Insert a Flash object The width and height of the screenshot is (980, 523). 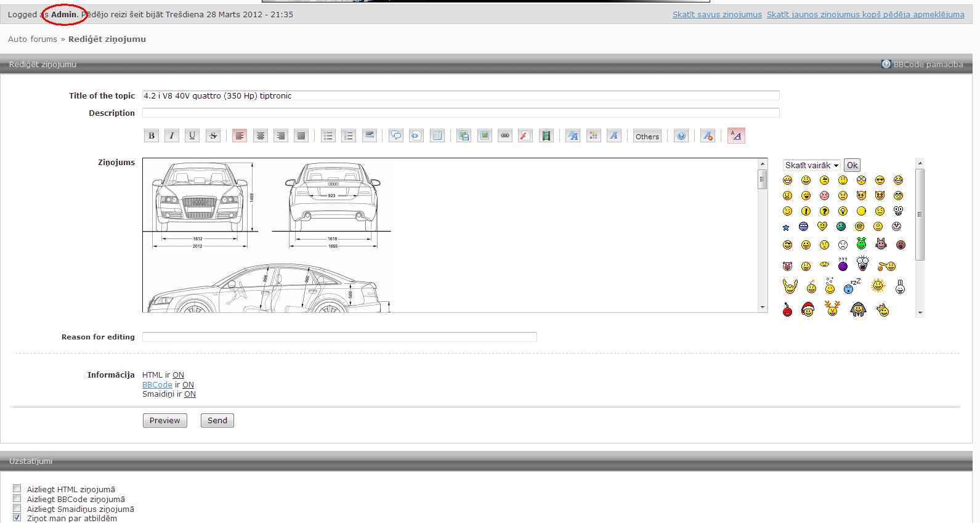click(x=525, y=136)
